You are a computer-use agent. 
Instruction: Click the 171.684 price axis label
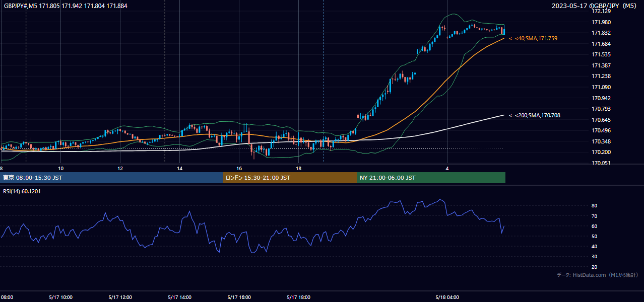pyautogui.click(x=601, y=44)
